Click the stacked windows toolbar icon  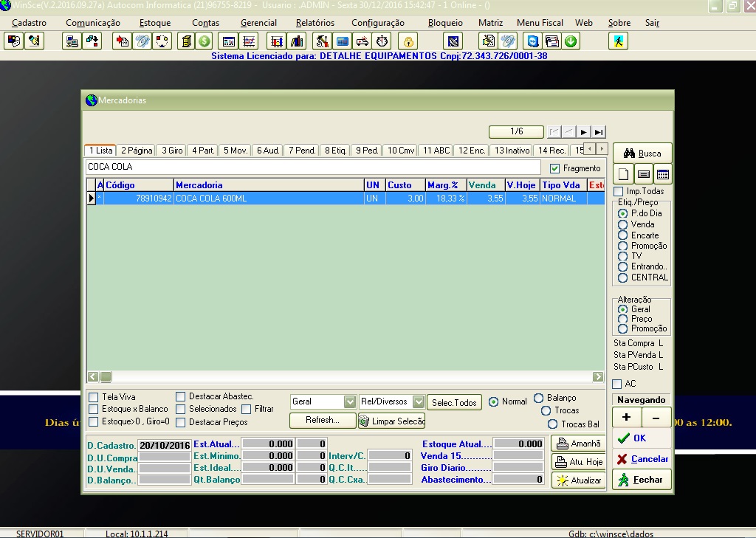pos(552,41)
